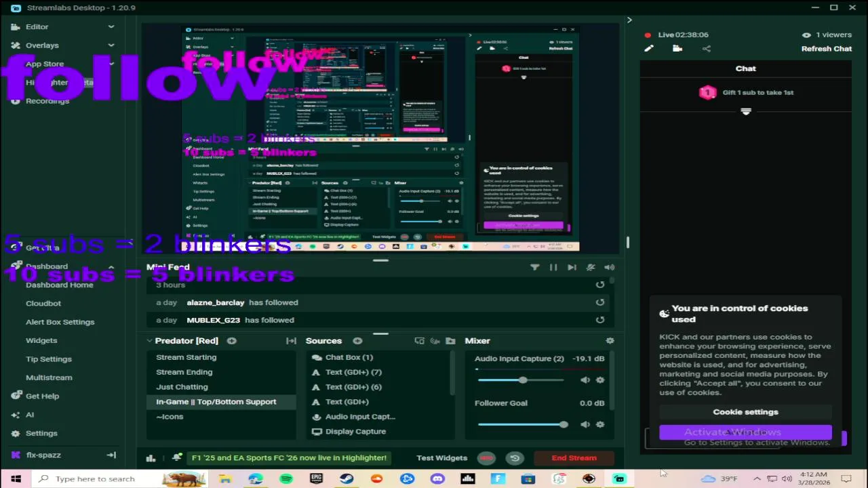Open Audio Input Capture (2) settings gear
Image resolution: width=868 pixels, height=488 pixels.
600,380
